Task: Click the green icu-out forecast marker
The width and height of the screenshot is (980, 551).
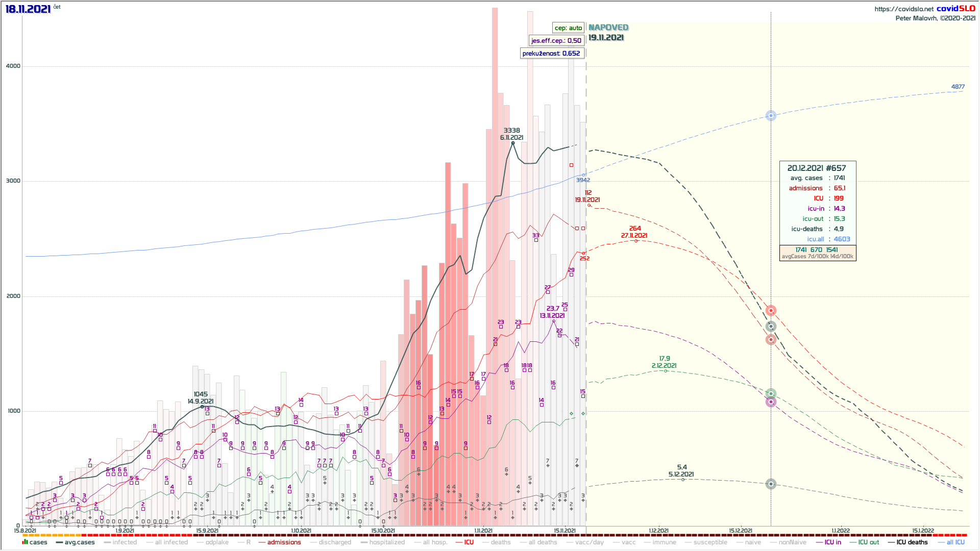Action: point(771,393)
